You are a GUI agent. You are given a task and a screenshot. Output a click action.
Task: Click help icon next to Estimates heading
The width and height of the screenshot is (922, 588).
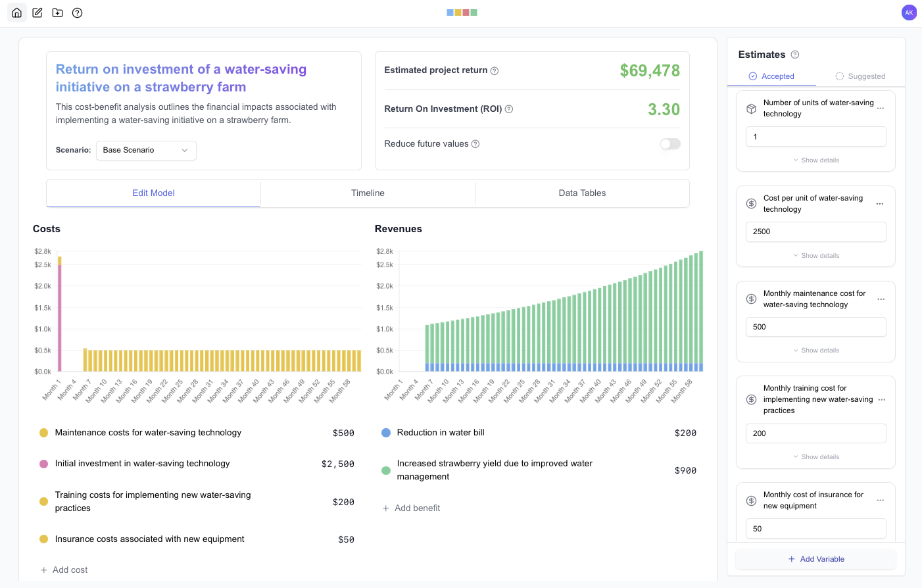(x=795, y=55)
